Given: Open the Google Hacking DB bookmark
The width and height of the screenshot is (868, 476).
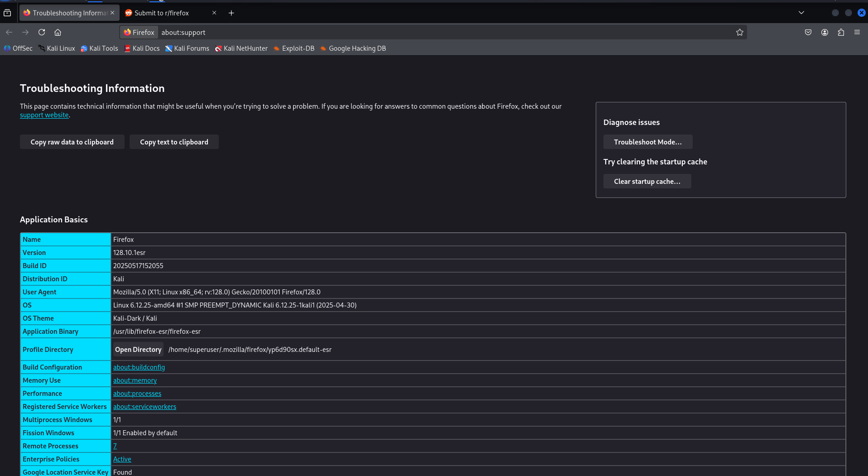Looking at the screenshot, I should [x=353, y=48].
